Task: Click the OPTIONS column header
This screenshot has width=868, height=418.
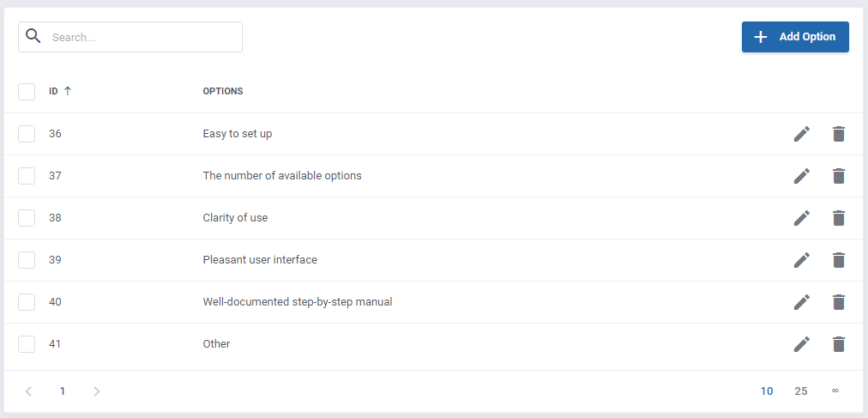Action: coord(222,91)
